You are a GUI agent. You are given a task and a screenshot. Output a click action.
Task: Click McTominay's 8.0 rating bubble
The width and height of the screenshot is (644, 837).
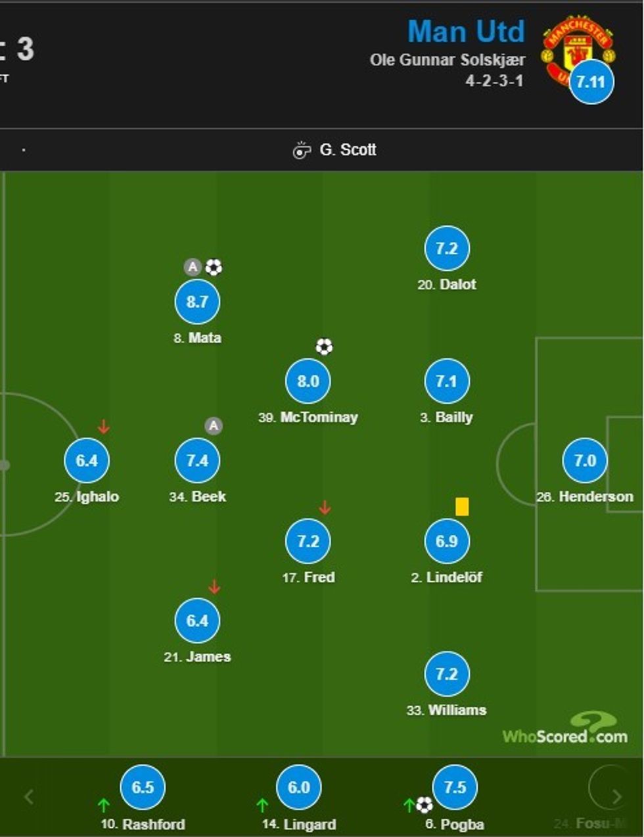[x=308, y=381]
